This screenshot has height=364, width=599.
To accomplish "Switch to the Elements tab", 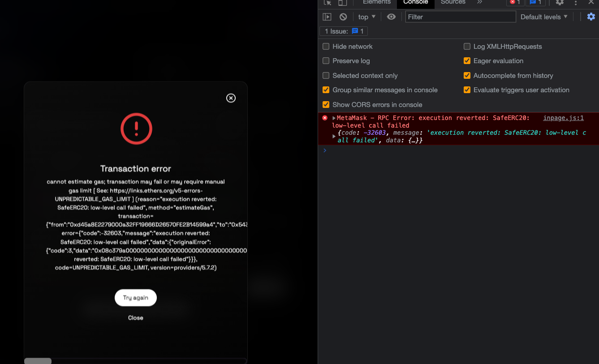I will pyautogui.click(x=376, y=2).
